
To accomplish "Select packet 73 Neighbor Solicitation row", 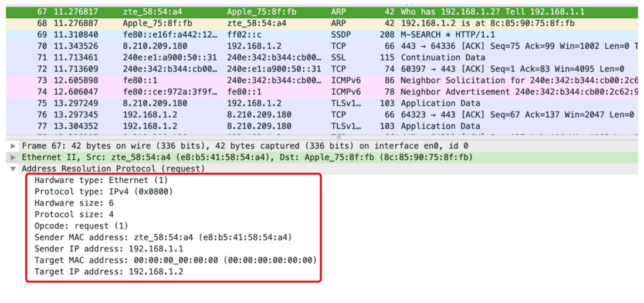I will [322, 80].
